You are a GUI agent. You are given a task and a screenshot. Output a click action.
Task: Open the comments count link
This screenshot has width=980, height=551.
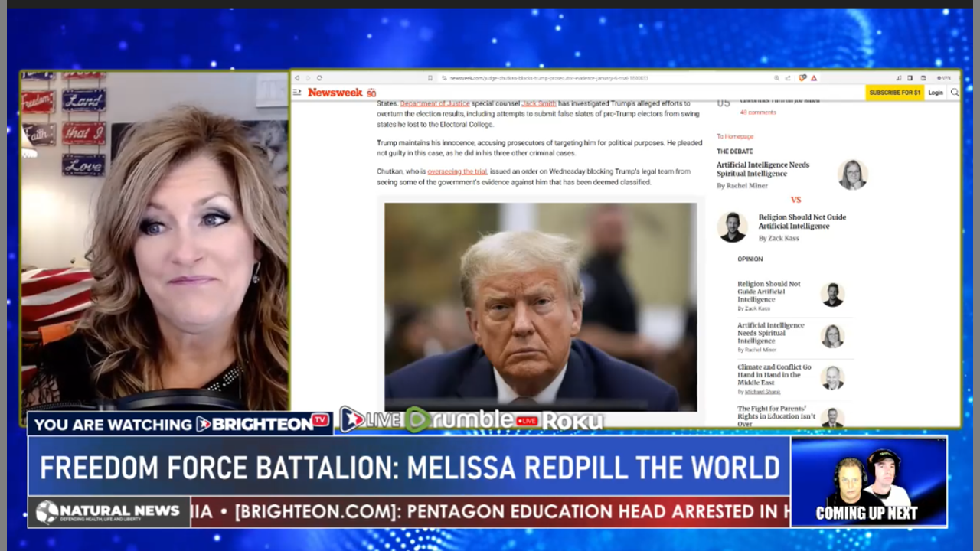757,112
